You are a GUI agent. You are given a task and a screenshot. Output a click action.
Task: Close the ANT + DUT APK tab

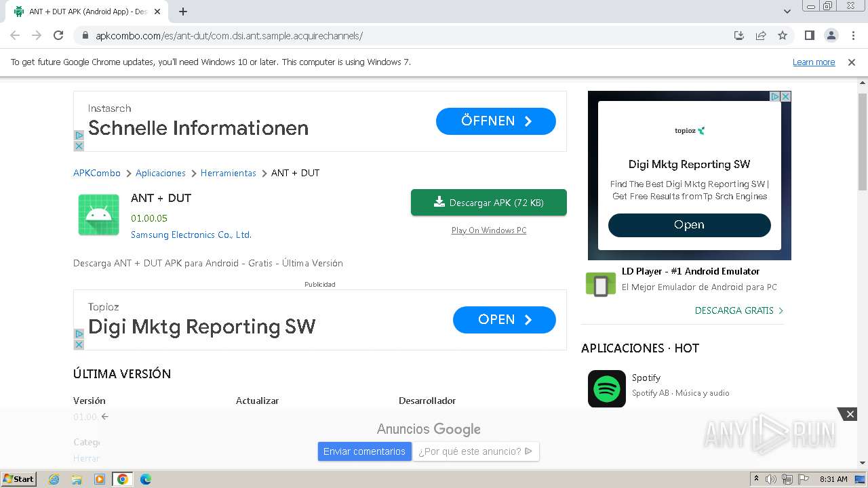click(x=158, y=12)
